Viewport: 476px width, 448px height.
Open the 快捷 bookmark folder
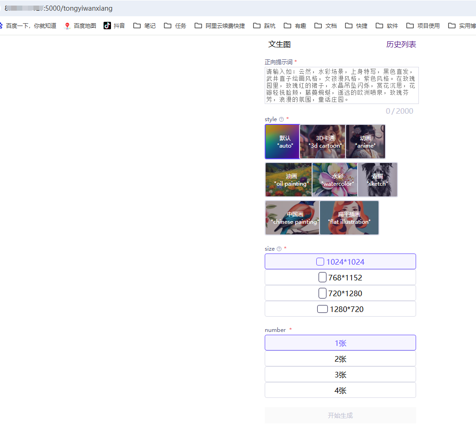pyautogui.click(x=356, y=26)
